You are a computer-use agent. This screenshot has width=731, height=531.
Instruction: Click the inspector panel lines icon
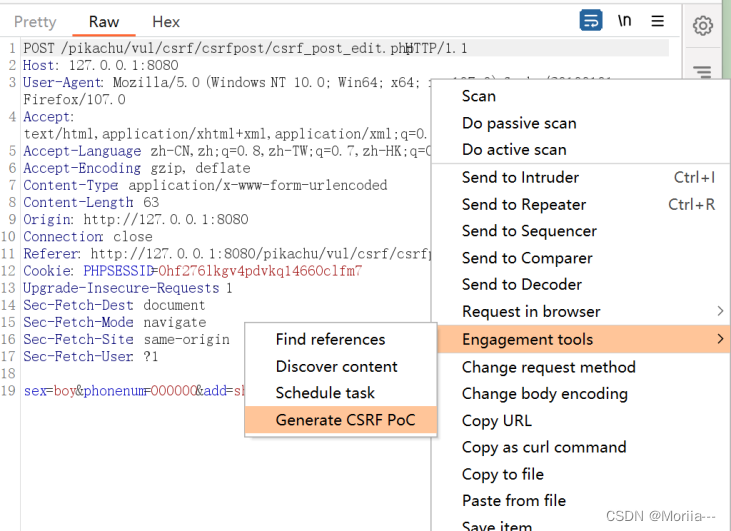pyautogui.click(x=702, y=72)
